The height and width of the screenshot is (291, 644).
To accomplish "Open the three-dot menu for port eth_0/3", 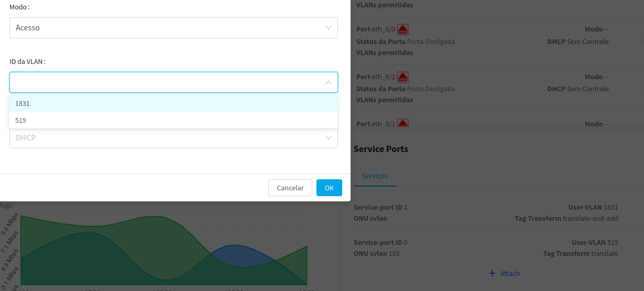I will [641, 40].
